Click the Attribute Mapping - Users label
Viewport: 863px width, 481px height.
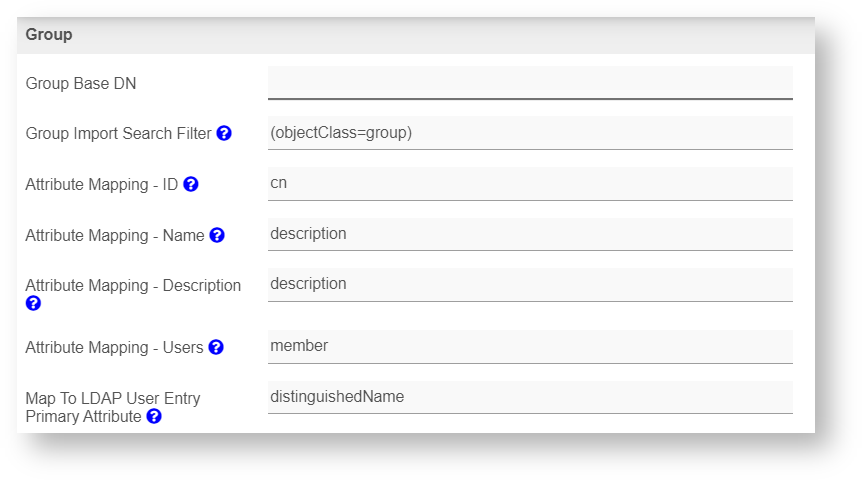coord(114,348)
